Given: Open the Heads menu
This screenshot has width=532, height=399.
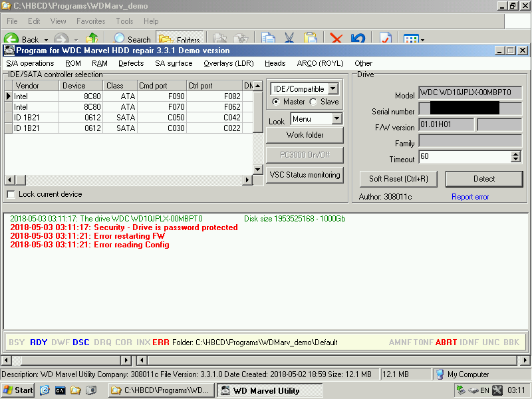Looking at the screenshot, I should point(275,63).
